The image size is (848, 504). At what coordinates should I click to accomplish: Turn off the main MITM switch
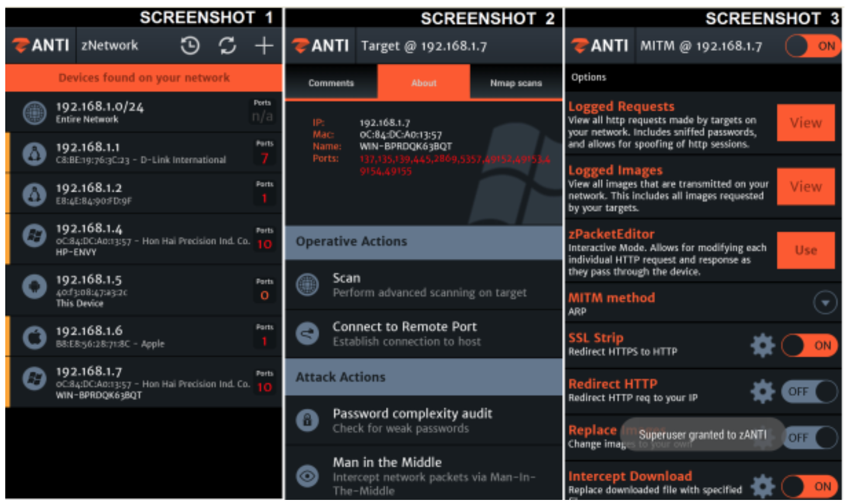pyautogui.click(x=813, y=46)
